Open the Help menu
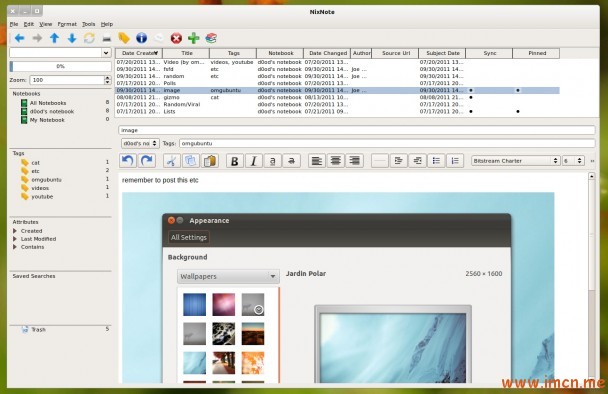Image resolution: width=608 pixels, height=394 pixels. [x=107, y=24]
